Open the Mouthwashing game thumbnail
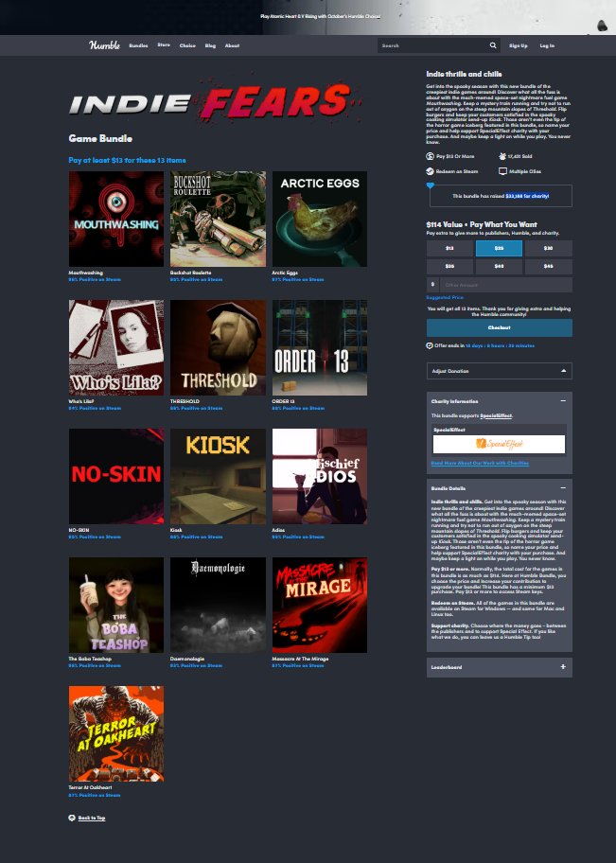 tap(116, 219)
